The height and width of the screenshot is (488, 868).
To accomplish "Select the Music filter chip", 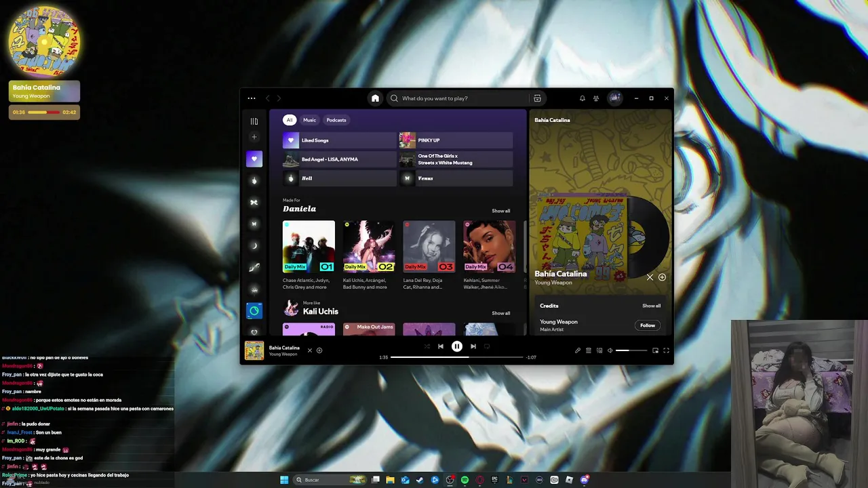I will point(309,120).
